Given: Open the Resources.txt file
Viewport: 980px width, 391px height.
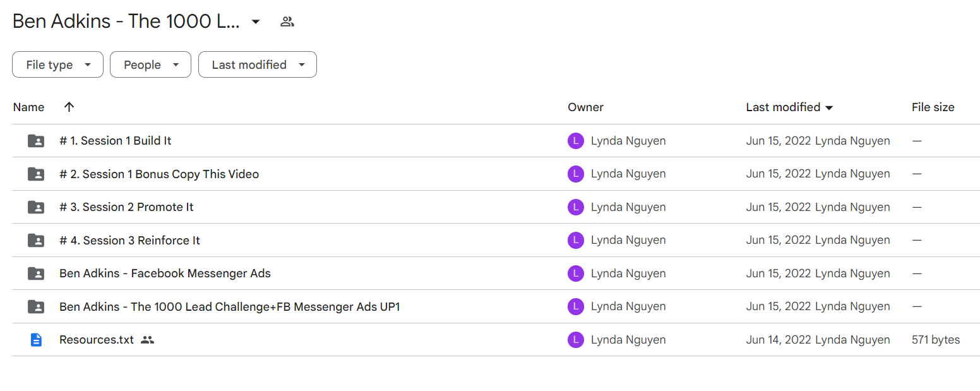Looking at the screenshot, I should pos(97,340).
